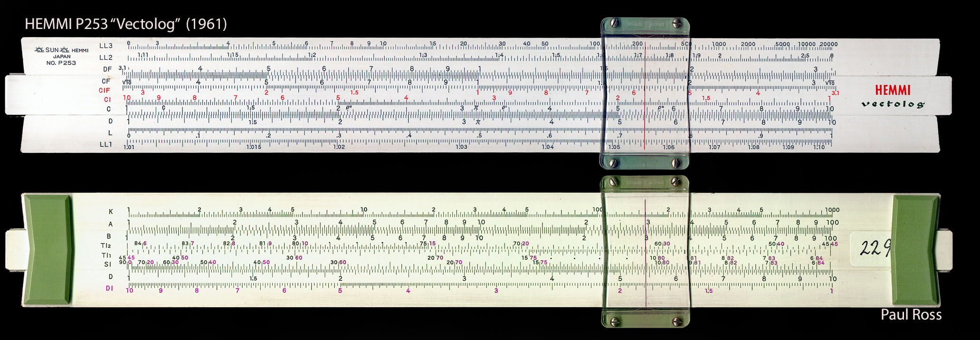Select the red CIF scale label
The image size is (980, 340).
click(x=105, y=90)
